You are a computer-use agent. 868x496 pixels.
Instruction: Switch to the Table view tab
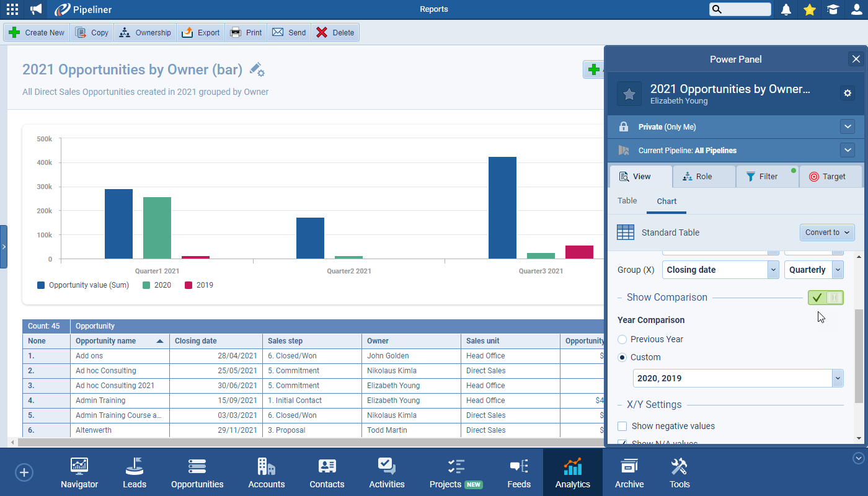tap(627, 200)
